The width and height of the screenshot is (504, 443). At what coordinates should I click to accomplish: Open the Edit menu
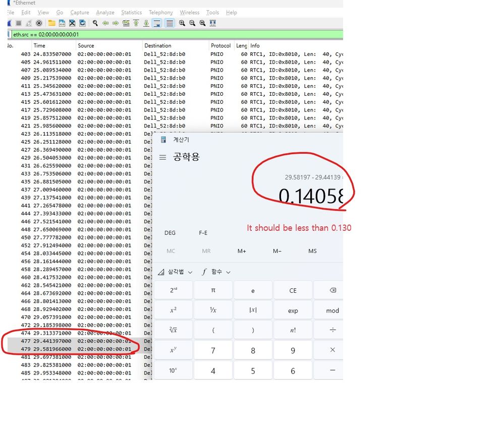(x=26, y=13)
